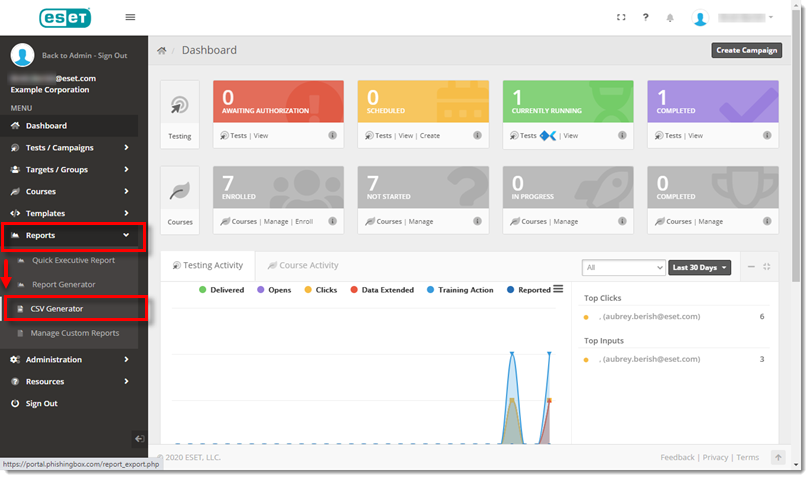
Task: Expand Tests / Campaigns sidebar menu
Action: 70,148
